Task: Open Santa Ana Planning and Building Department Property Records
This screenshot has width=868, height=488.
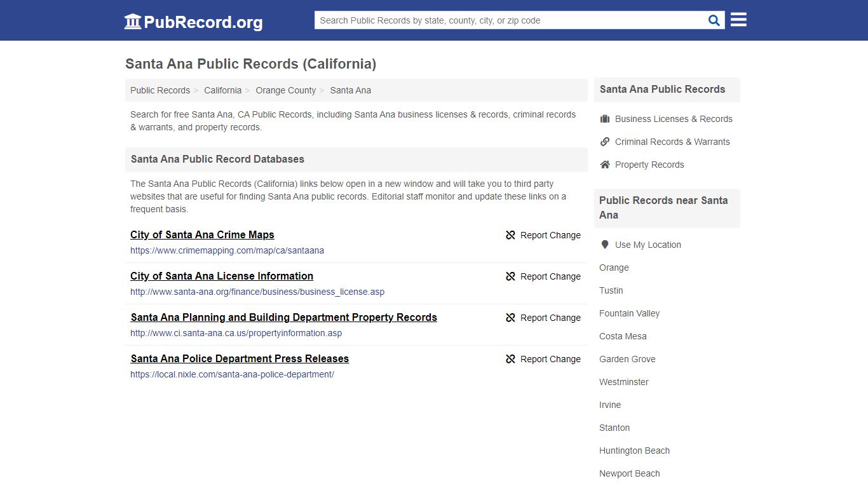Action: tap(284, 317)
